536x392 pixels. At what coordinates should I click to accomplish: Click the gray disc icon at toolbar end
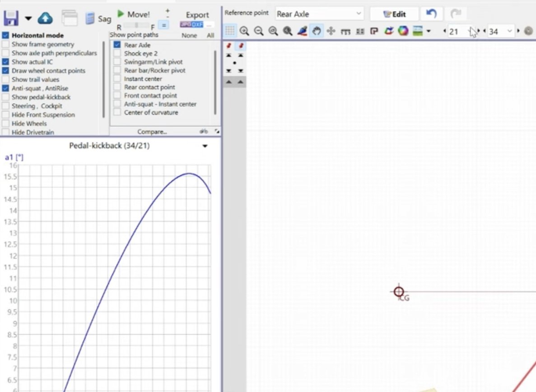pyautogui.click(x=528, y=31)
